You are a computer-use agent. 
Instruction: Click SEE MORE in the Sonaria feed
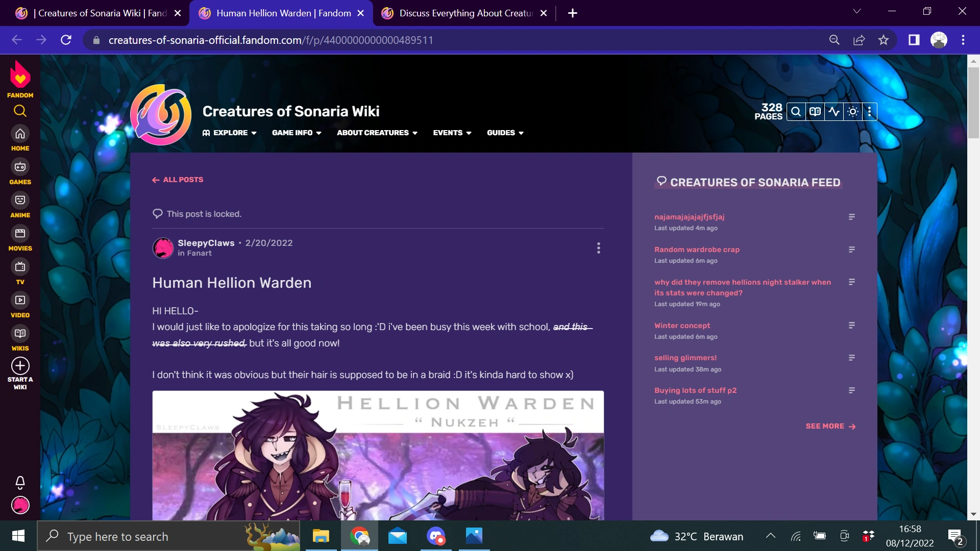[830, 426]
